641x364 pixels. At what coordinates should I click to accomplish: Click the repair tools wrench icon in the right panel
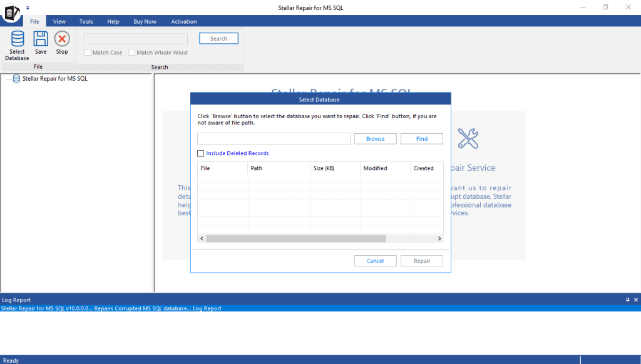click(x=468, y=139)
